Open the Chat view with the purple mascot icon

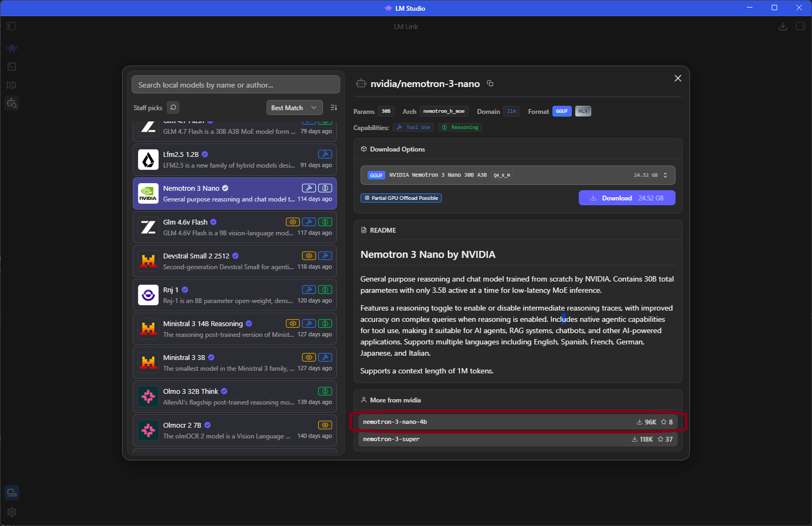point(12,48)
